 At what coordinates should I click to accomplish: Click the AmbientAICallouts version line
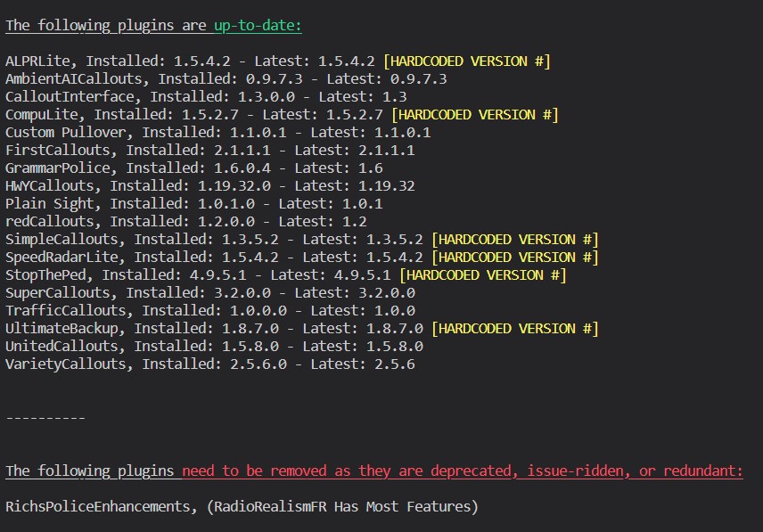click(x=226, y=79)
